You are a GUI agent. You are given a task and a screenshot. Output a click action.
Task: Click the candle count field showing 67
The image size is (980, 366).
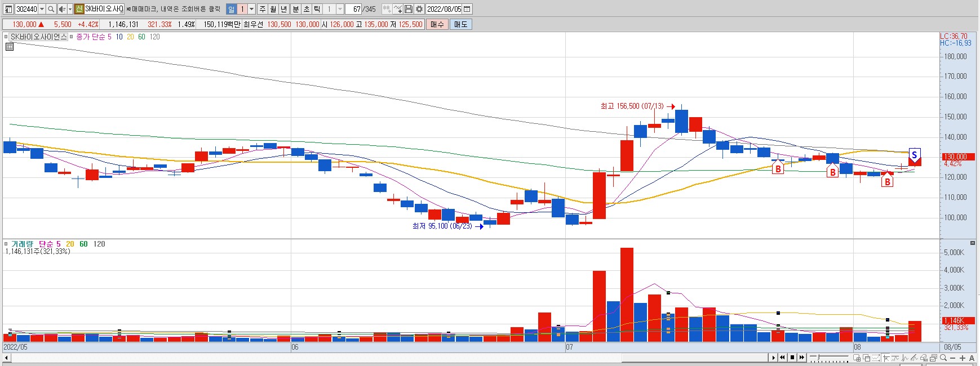point(353,9)
